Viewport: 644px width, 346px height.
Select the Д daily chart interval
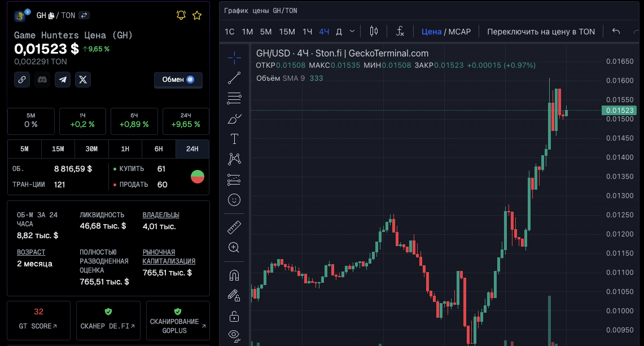(339, 32)
